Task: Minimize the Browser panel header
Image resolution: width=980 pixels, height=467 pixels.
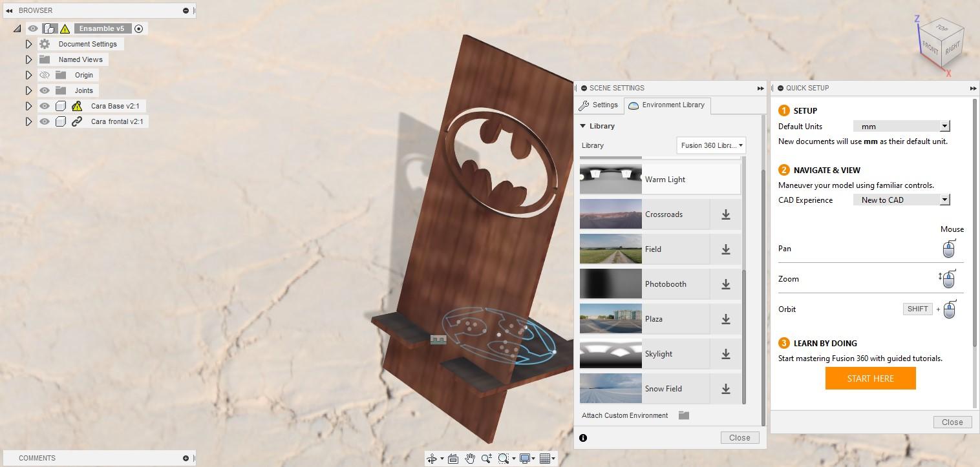Action: coord(186,10)
